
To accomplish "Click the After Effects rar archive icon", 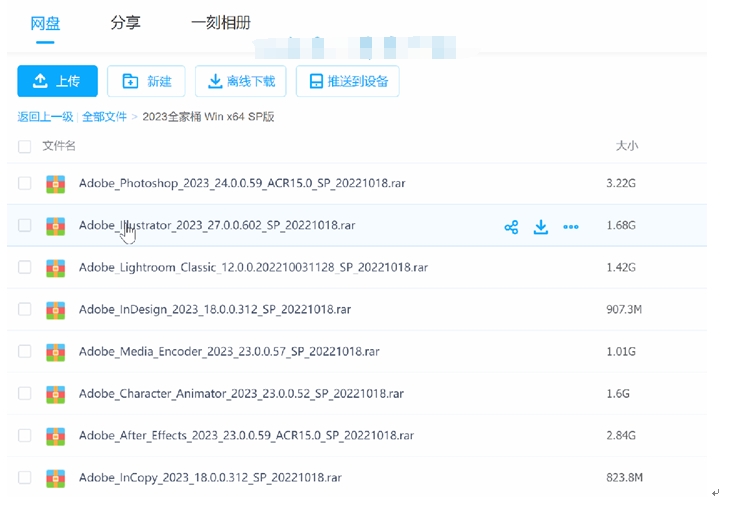I will click(x=56, y=436).
